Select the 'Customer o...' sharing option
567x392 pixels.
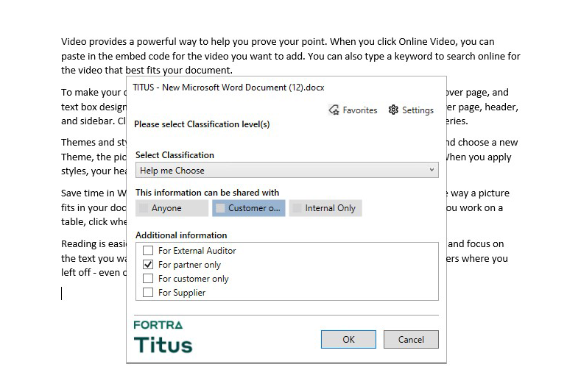(248, 208)
